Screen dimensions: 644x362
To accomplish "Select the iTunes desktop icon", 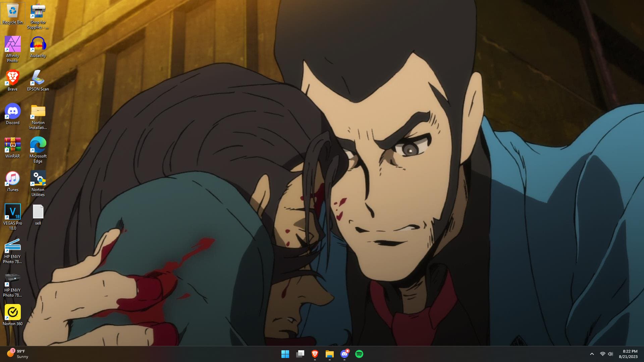I will point(12,181).
